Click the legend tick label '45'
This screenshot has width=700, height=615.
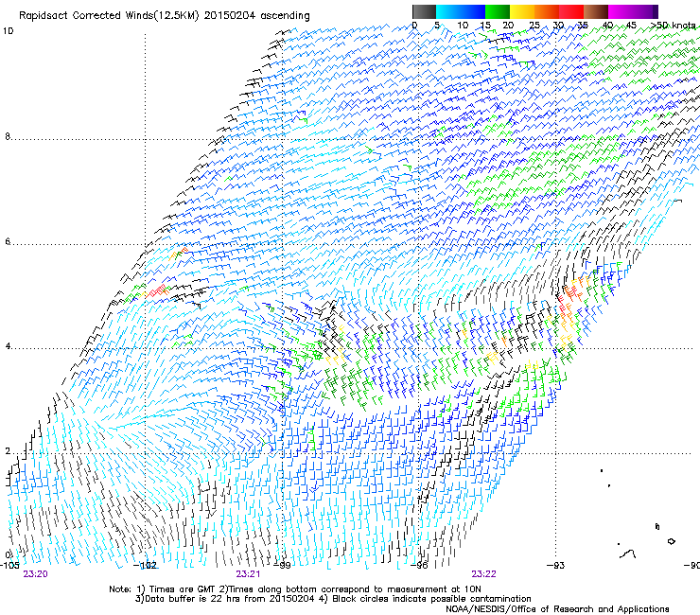click(631, 26)
